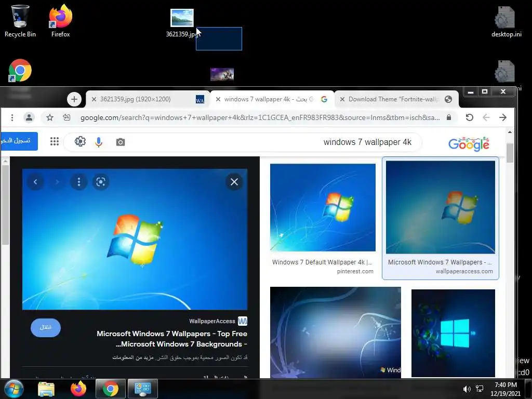
Task: Select the dark blue floral wallpaper thumbnail
Action: click(x=336, y=332)
